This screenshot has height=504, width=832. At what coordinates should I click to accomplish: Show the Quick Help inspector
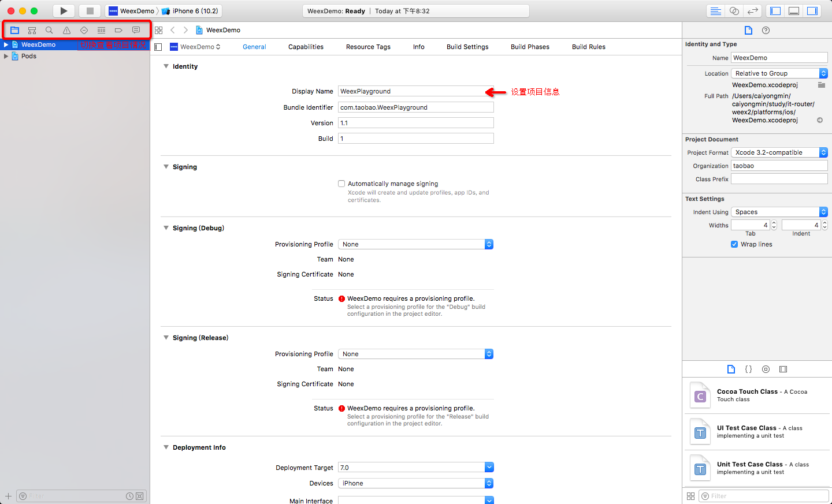click(x=766, y=30)
